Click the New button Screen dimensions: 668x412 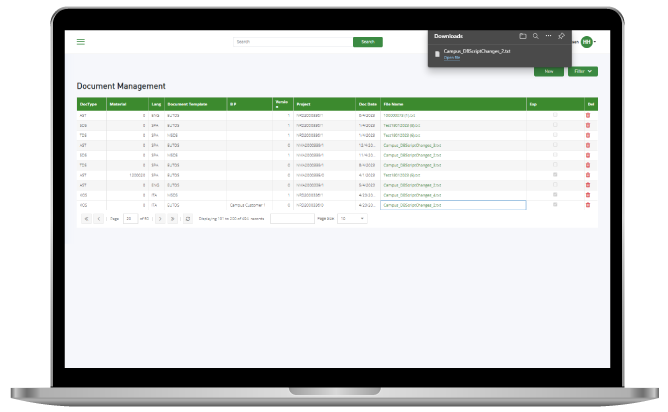click(548, 71)
